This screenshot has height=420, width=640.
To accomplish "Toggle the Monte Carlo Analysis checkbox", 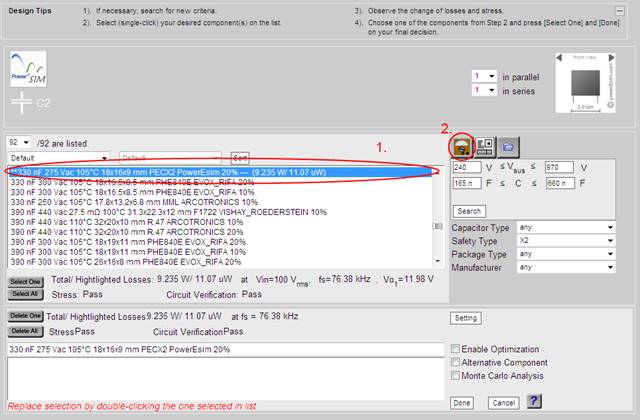I will pos(457,374).
